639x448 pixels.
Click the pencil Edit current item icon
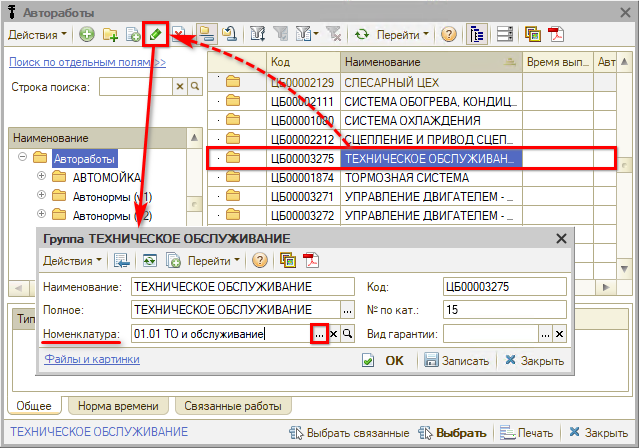pyautogui.click(x=155, y=34)
